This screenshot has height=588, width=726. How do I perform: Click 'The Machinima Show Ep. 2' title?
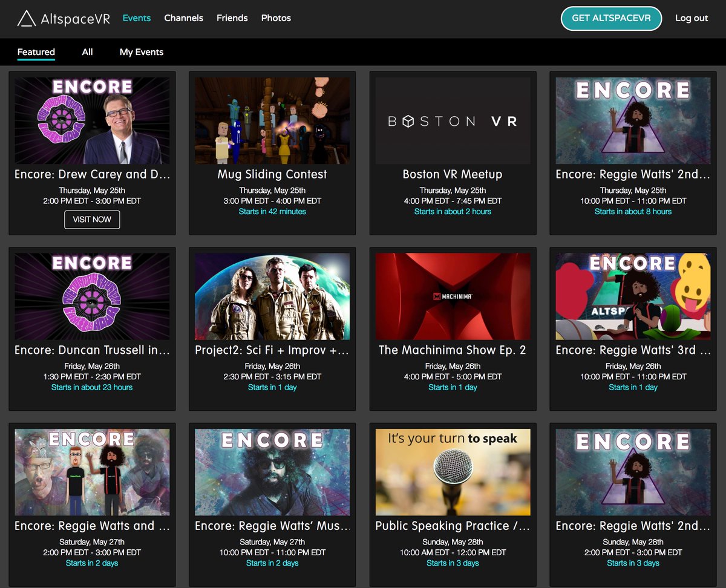tap(453, 350)
